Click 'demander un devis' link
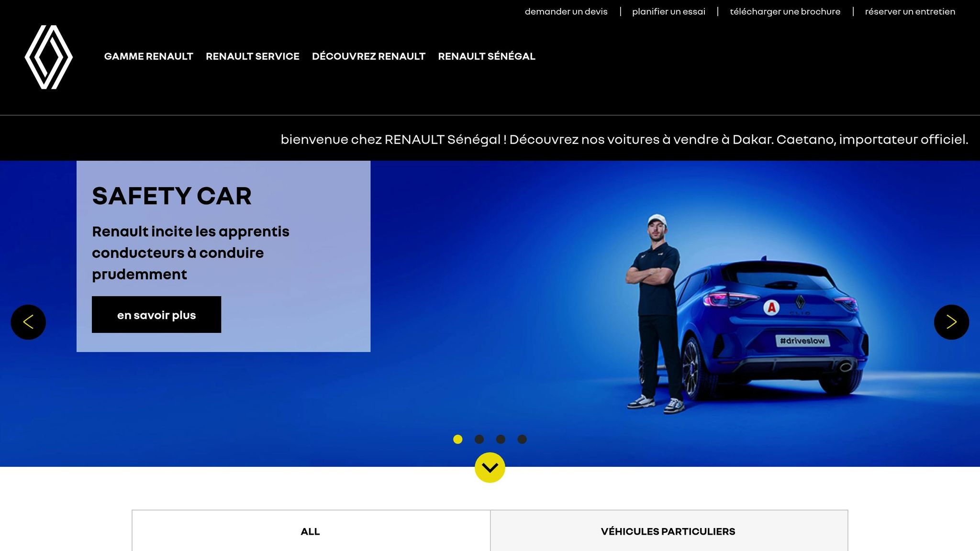Viewport: 980px width, 551px height. [x=566, y=11]
